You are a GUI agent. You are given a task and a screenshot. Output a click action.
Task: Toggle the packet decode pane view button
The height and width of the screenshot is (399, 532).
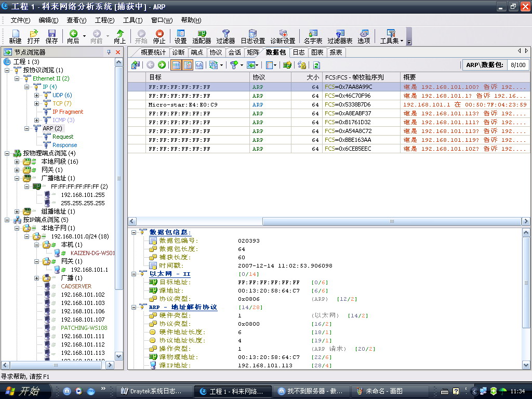(x=188, y=65)
